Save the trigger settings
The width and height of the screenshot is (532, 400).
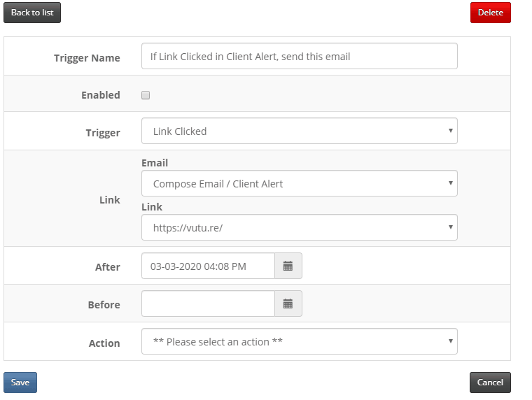coord(20,383)
